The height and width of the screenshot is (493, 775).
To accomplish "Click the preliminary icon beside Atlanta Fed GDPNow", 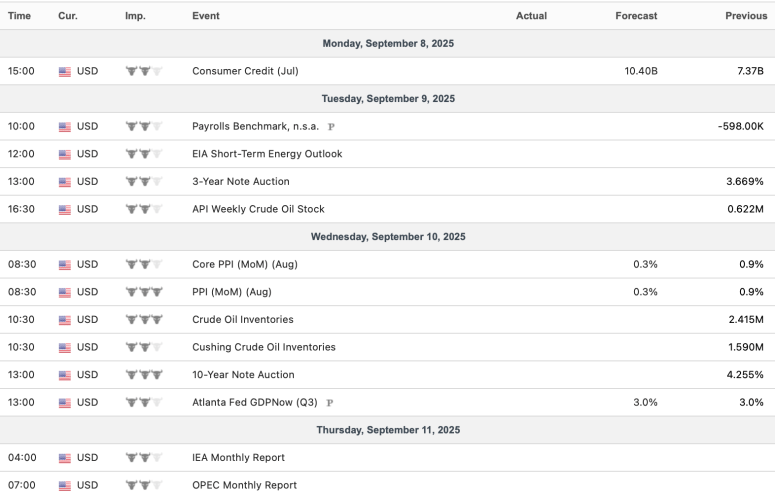I will pos(330,403).
